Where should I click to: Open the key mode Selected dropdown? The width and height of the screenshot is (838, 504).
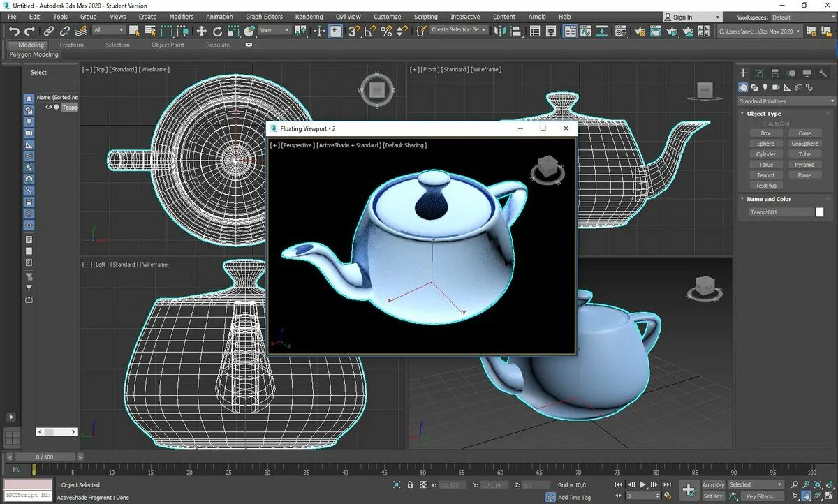click(756, 484)
